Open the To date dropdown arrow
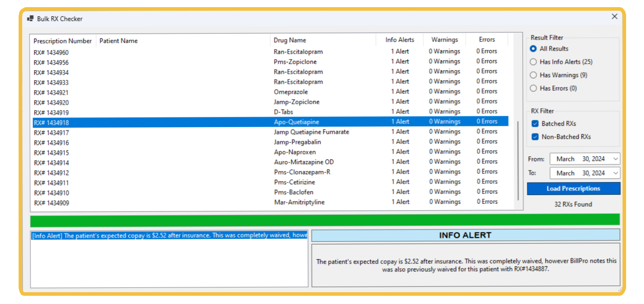Viewport: 644px width, 304px height. (615, 173)
